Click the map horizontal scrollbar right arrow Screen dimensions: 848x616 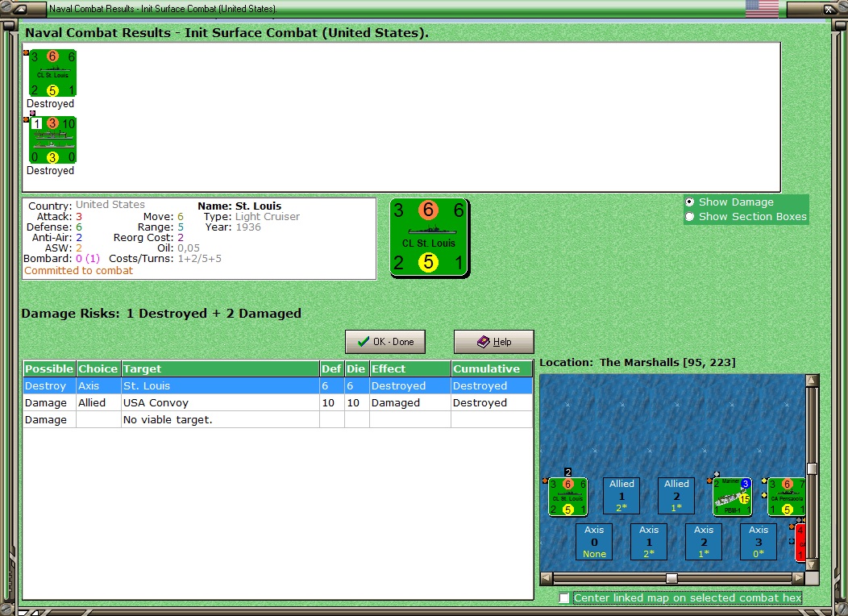click(798, 578)
